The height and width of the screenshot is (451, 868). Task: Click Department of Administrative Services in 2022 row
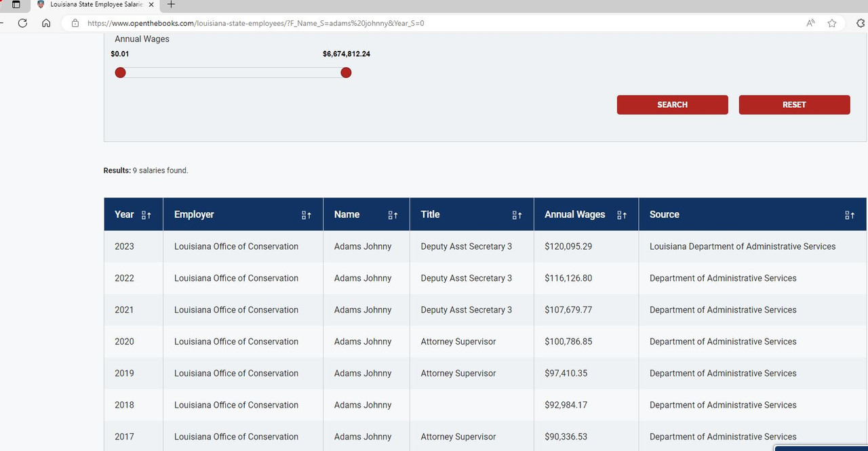click(723, 278)
